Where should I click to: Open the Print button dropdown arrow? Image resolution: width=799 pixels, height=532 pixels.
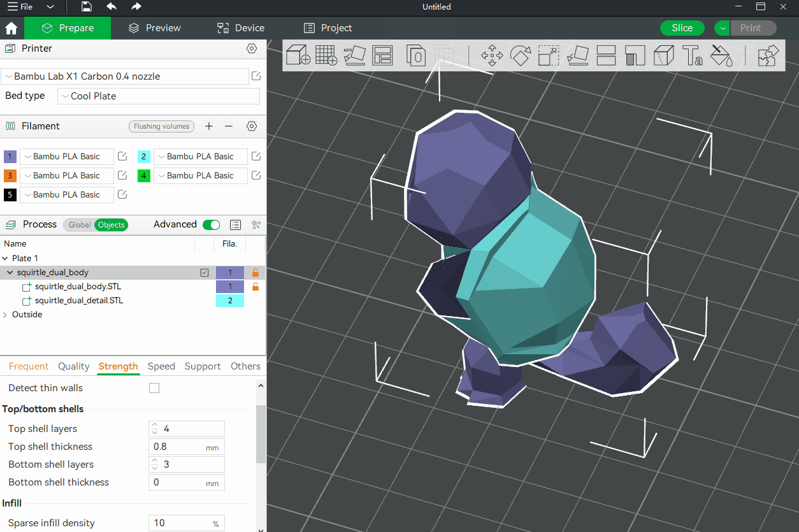[x=722, y=28]
